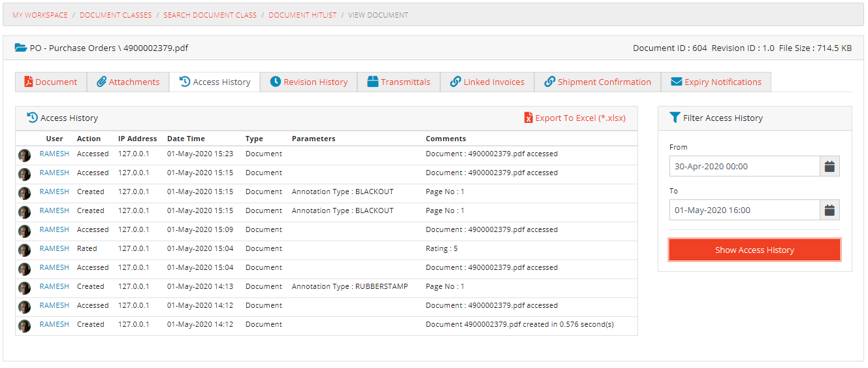Click RAMESH avatar in the 15:23 row
868x368 pixels.
pos(25,155)
